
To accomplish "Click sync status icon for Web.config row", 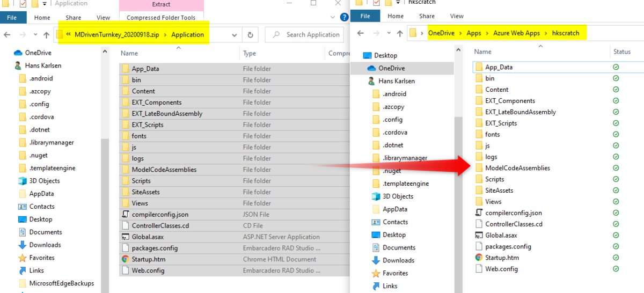I will [616, 269].
